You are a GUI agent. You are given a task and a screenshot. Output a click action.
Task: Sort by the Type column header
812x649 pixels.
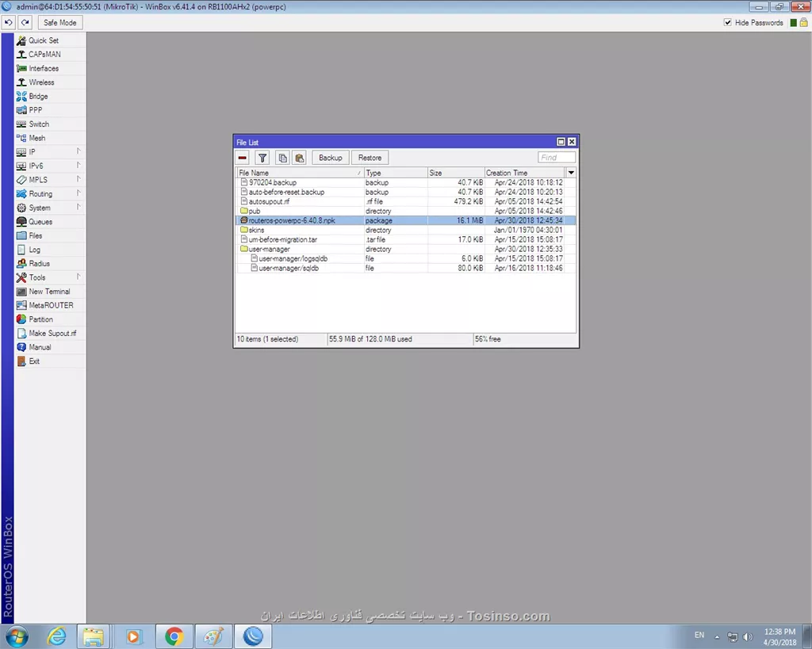coord(396,173)
